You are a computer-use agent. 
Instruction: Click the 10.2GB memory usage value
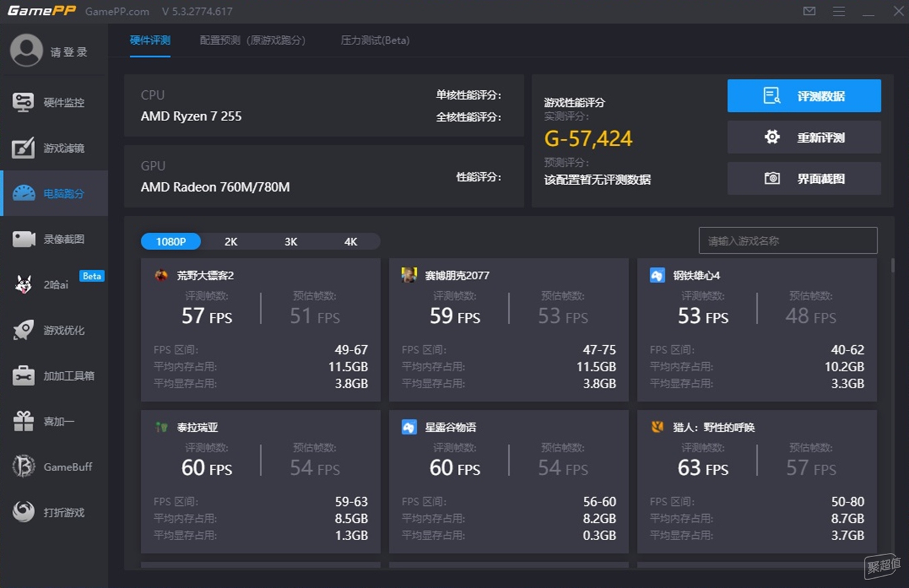pos(844,367)
